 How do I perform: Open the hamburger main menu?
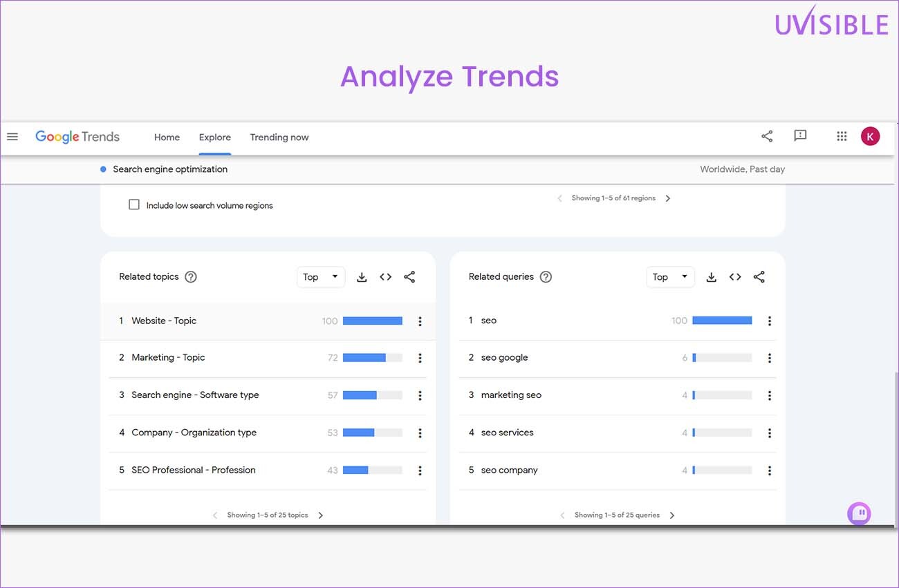pos(12,137)
